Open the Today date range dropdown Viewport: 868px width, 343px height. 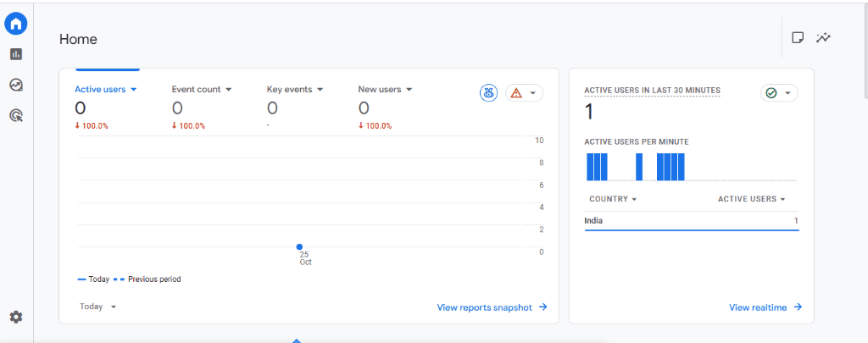(x=97, y=307)
